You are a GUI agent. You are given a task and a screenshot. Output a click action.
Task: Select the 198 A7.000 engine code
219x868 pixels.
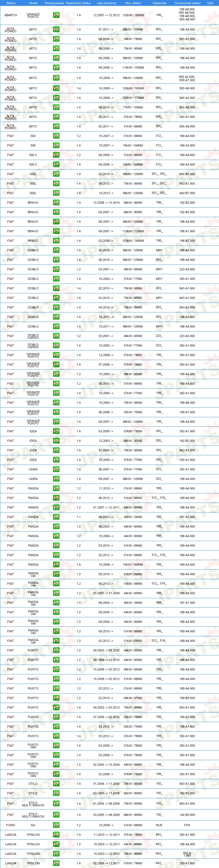[x=187, y=241]
